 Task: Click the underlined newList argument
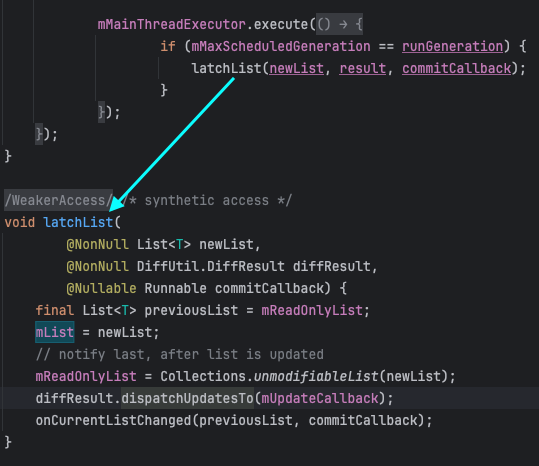[297, 68]
